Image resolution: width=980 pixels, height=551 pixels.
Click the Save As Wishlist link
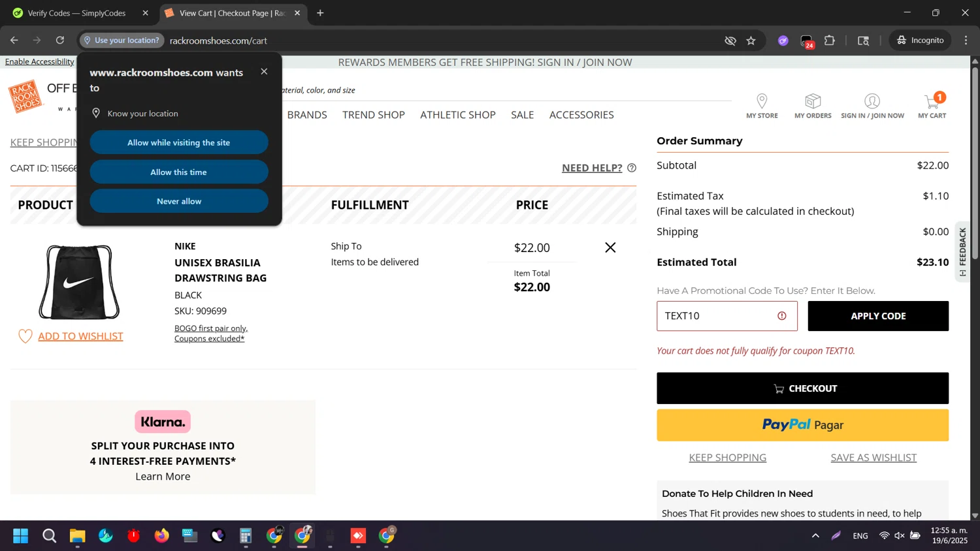tap(874, 458)
